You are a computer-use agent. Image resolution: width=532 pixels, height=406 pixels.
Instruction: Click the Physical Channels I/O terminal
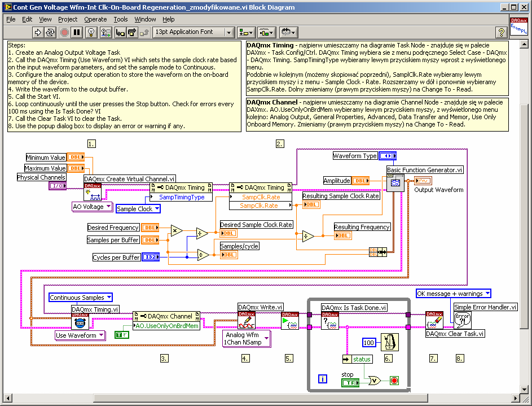(58, 186)
